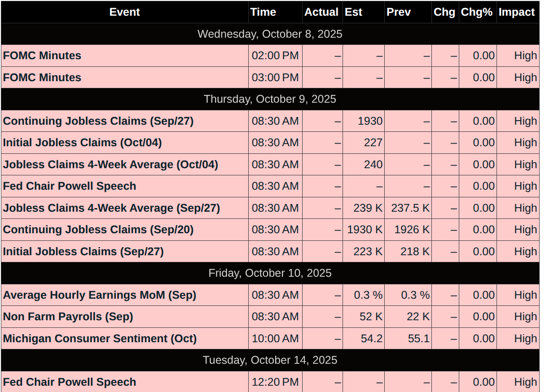Image resolution: width=545 pixels, height=392 pixels.
Task: Select the Thursday, October 9, 2025 date row
Action: pyautogui.click(x=270, y=99)
